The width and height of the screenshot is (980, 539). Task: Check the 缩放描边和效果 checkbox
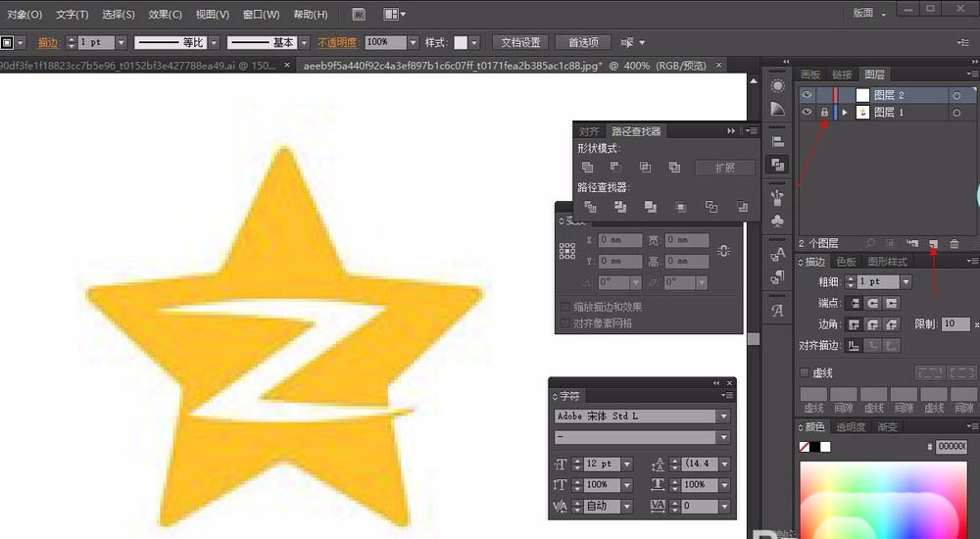565,307
